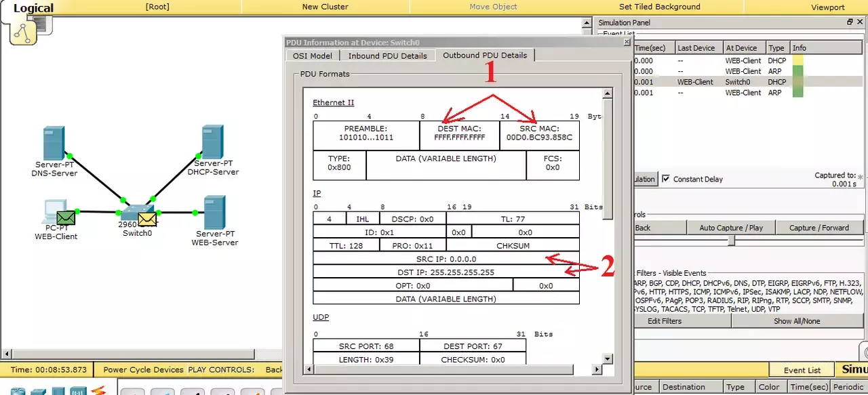This screenshot has width=868, height=395.
Task: Click the SRC PORT: 68 field
Action: point(366,346)
